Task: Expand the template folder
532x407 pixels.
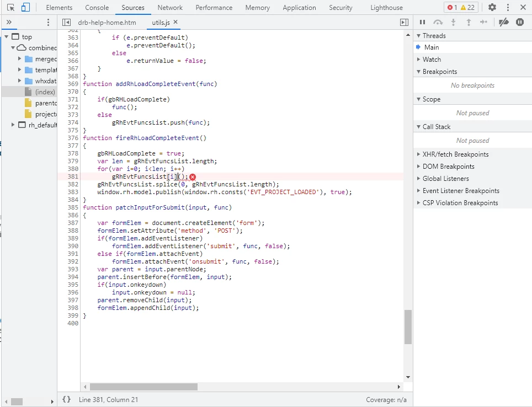Action: (x=19, y=70)
